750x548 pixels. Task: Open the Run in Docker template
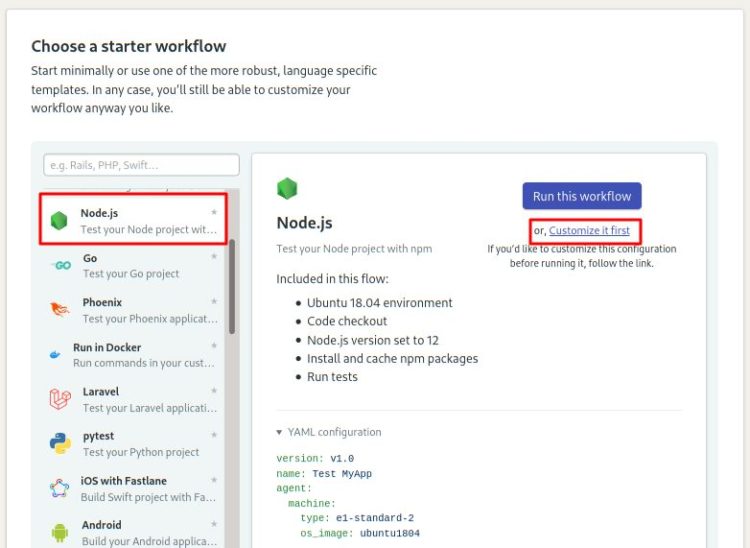tap(132, 355)
